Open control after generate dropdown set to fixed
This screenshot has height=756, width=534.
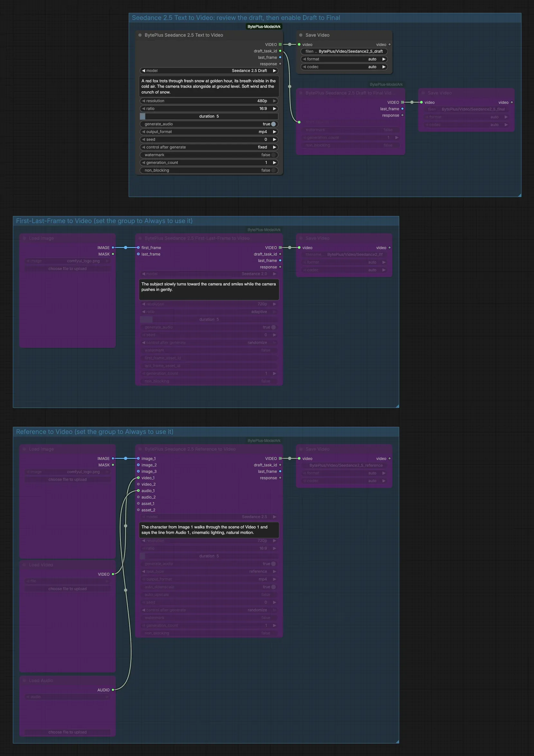(x=209, y=147)
